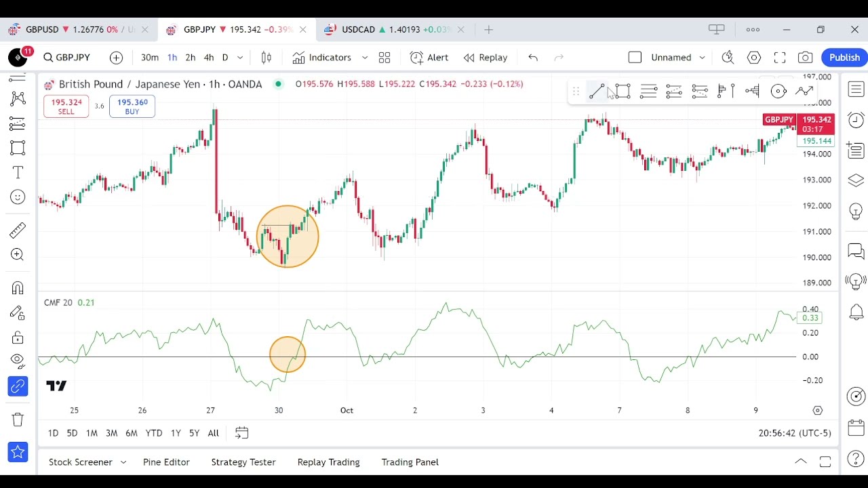This screenshot has width=868, height=488.
Task: Open the emoji icons tool
Action: click(x=18, y=197)
